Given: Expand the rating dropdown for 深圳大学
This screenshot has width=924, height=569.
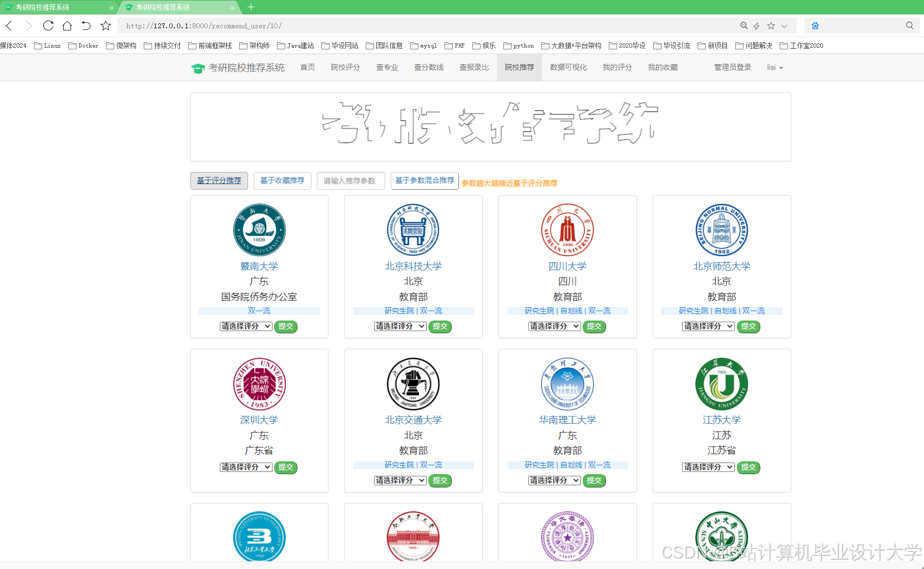Looking at the screenshot, I should pos(246,467).
